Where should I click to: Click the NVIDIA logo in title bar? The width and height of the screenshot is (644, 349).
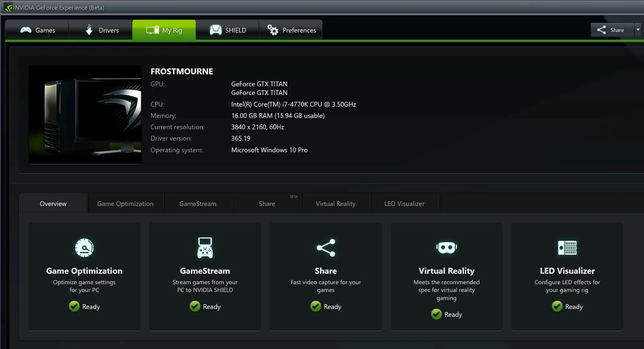click(8, 7)
